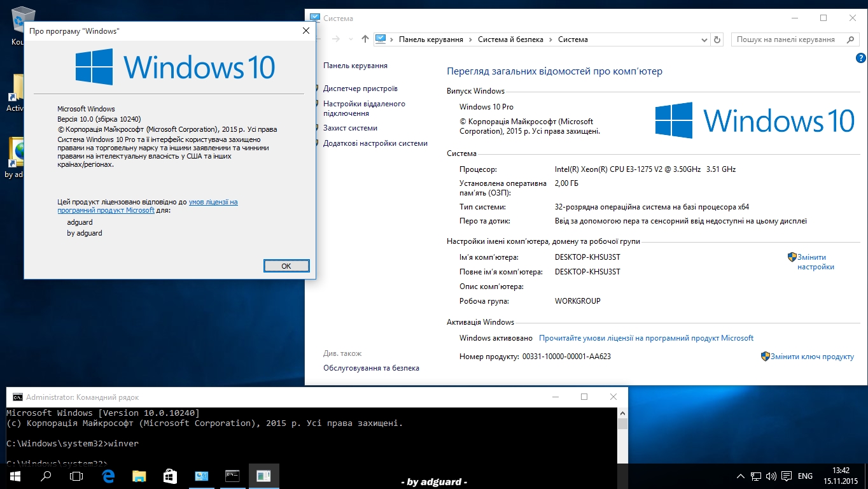Switch to the Command Prompt taskbar button
Image resolution: width=868 pixels, height=489 pixels.
tap(232, 476)
